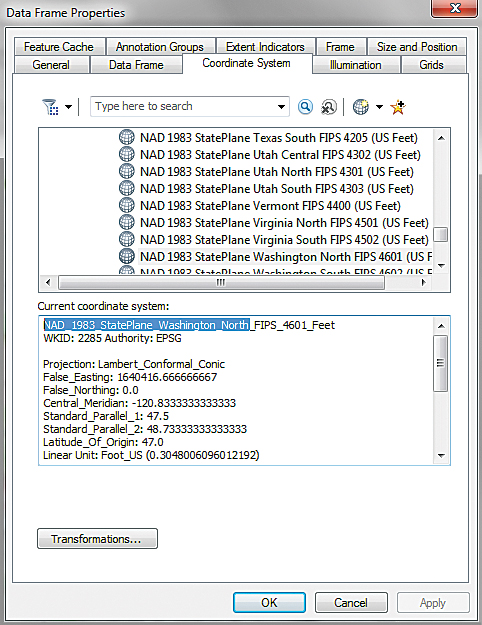482x625 pixels.
Task: Click current coordinate system scroll up arrow
Action: point(441,326)
